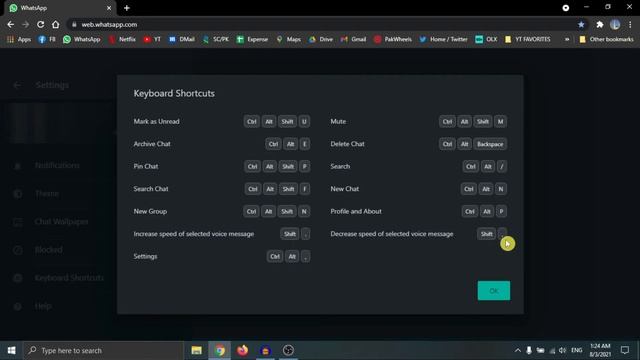
Task: Open the WhatsApp bookmark
Action: [82, 39]
